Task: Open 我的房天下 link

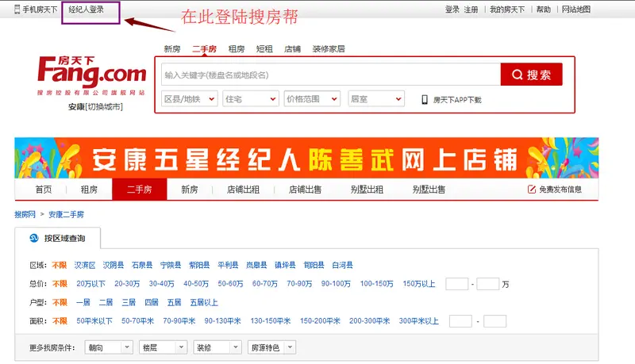Action: coord(507,10)
